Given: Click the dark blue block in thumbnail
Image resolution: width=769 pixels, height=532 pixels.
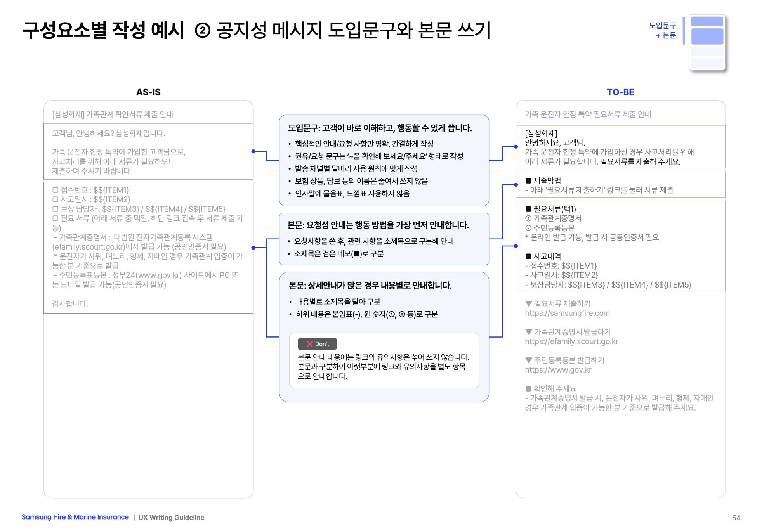Looking at the screenshot, I should (x=707, y=36).
